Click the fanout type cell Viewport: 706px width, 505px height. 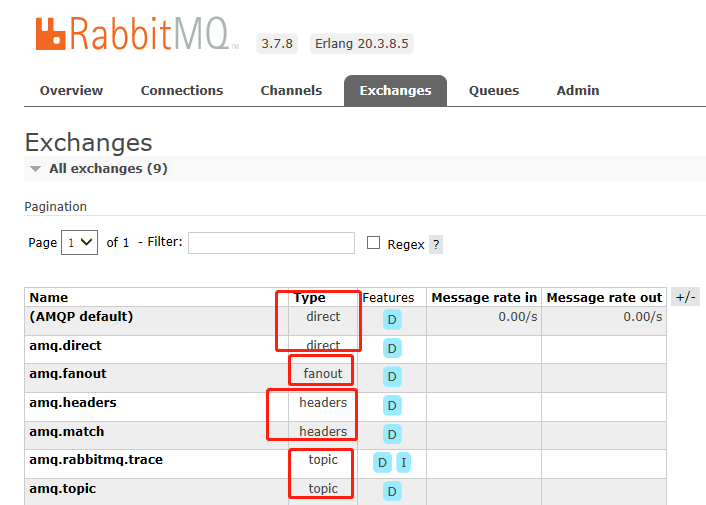click(x=323, y=374)
